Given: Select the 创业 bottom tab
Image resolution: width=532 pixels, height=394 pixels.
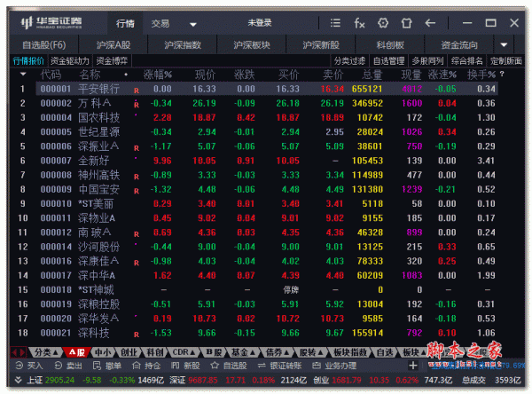Looking at the screenshot, I should (129, 352).
